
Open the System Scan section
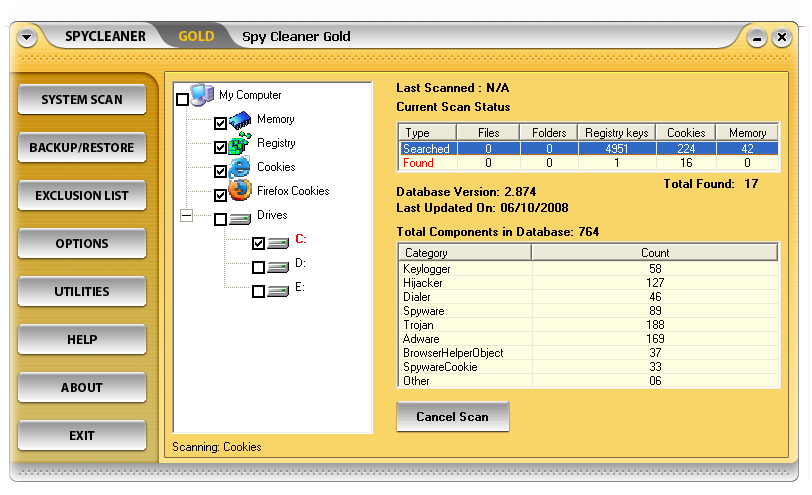point(82,99)
